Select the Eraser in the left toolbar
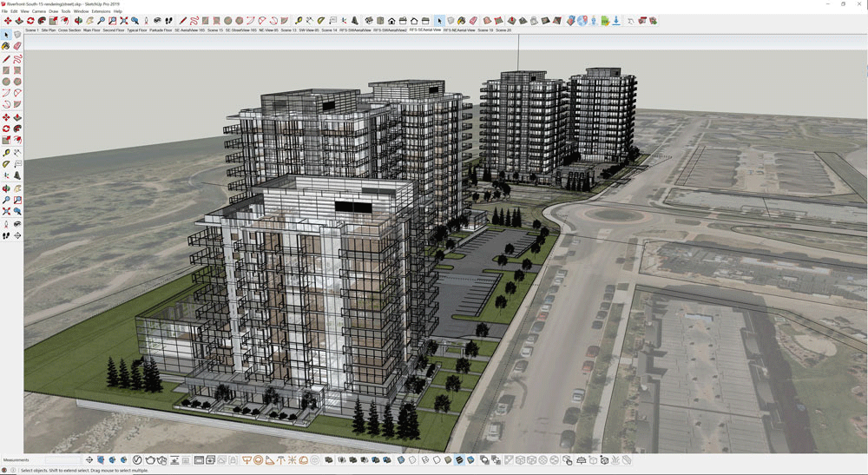This screenshot has width=868, height=475. 17,46
